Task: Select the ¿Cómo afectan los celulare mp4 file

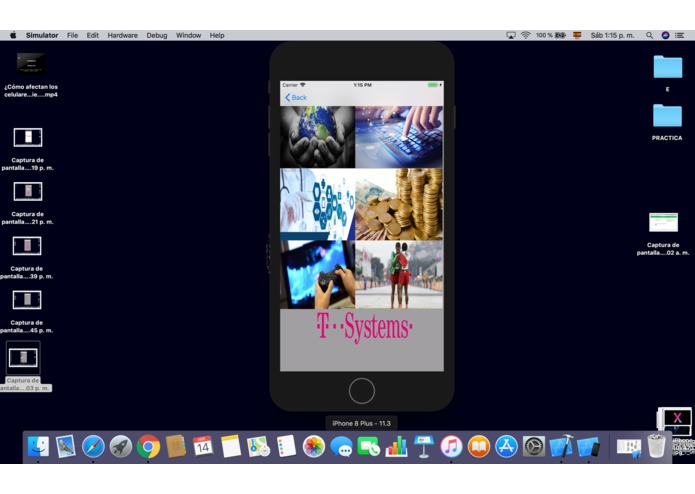Action: (x=31, y=75)
